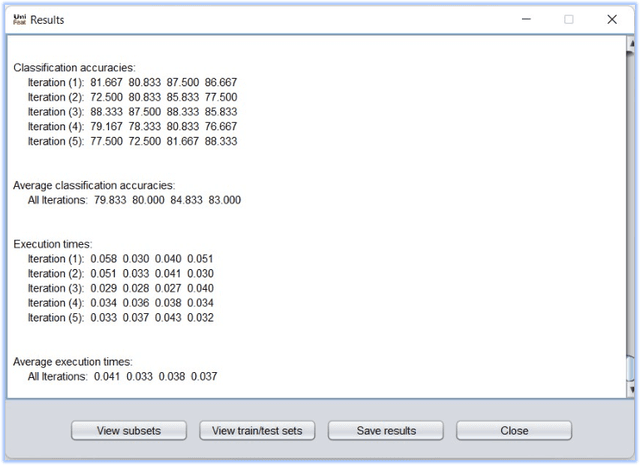Maximize the Results window
The image size is (640, 465).
click(x=569, y=19)
